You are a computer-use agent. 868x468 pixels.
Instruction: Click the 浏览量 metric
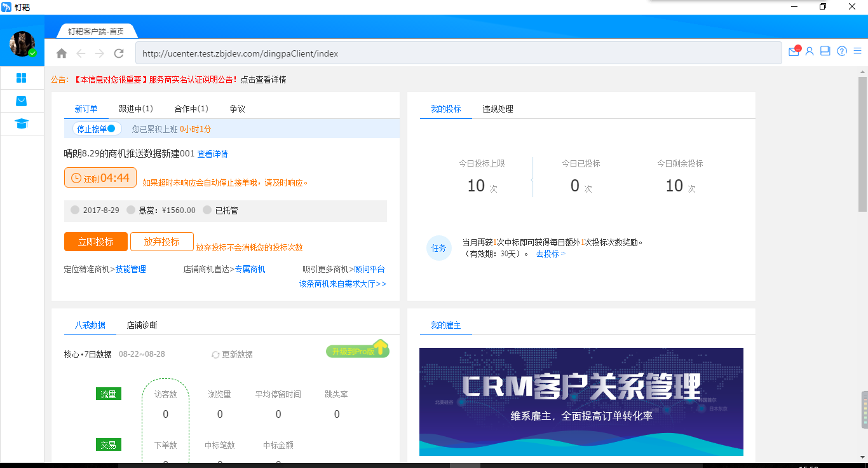tap(220, 404)
